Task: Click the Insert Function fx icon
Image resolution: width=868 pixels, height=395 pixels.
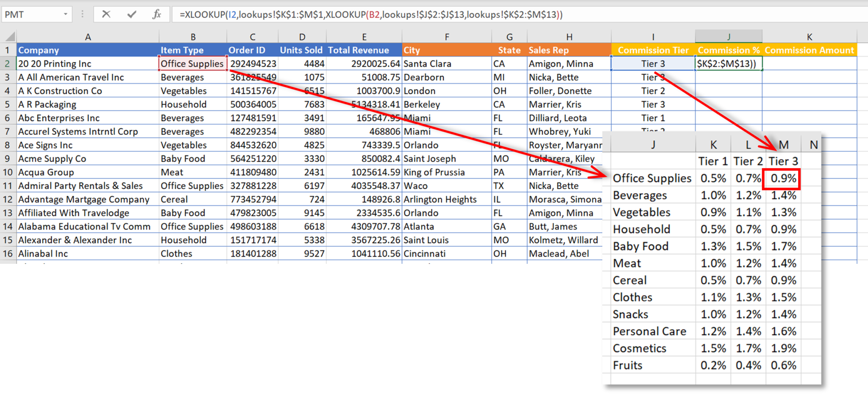Action: pyautogui.click(x=156, y=14)
